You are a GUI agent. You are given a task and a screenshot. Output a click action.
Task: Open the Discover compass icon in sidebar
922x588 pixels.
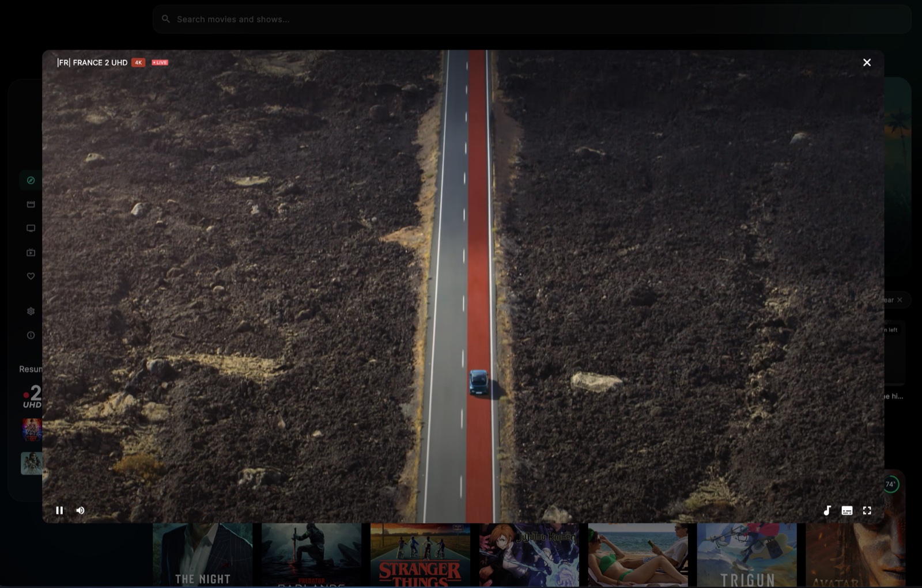click(x=31, y=180)
